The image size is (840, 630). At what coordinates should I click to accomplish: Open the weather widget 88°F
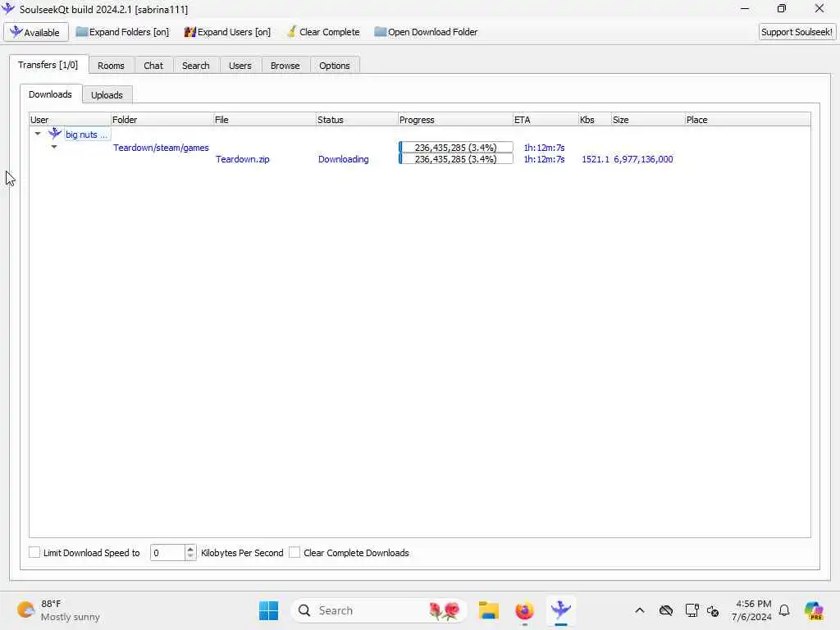tap(58, 610)
